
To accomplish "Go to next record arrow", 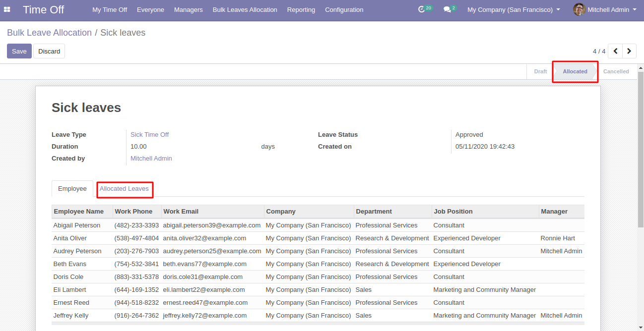I will point(629,51).
